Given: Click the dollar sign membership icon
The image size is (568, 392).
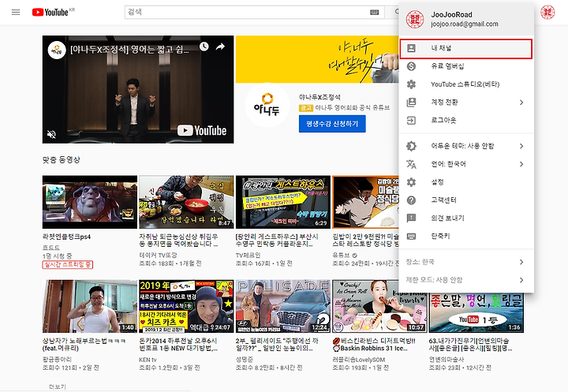Looking at the screenshot, I should (411, 66).
